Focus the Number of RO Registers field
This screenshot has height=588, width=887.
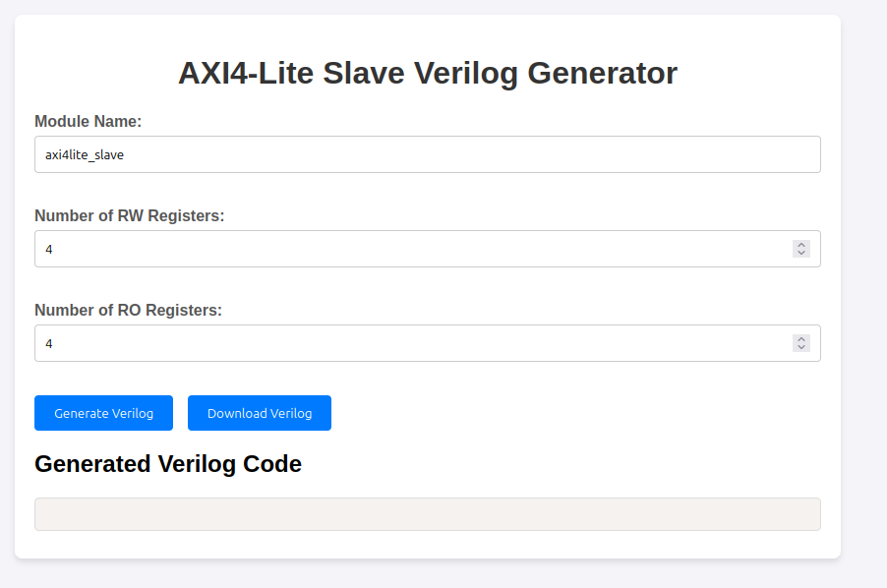413,343
